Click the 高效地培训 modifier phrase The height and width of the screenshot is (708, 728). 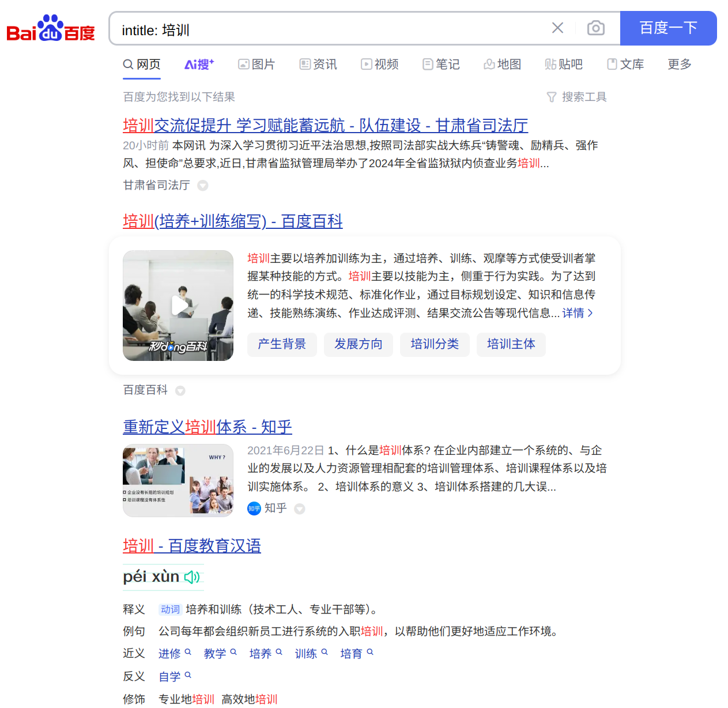click(x=250, y=699)
